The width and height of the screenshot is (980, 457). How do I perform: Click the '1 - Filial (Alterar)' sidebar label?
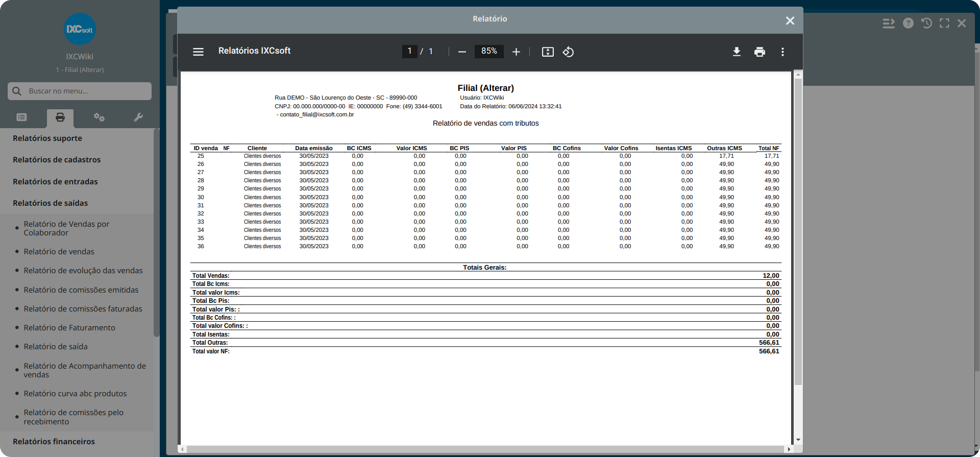point(80,70)
